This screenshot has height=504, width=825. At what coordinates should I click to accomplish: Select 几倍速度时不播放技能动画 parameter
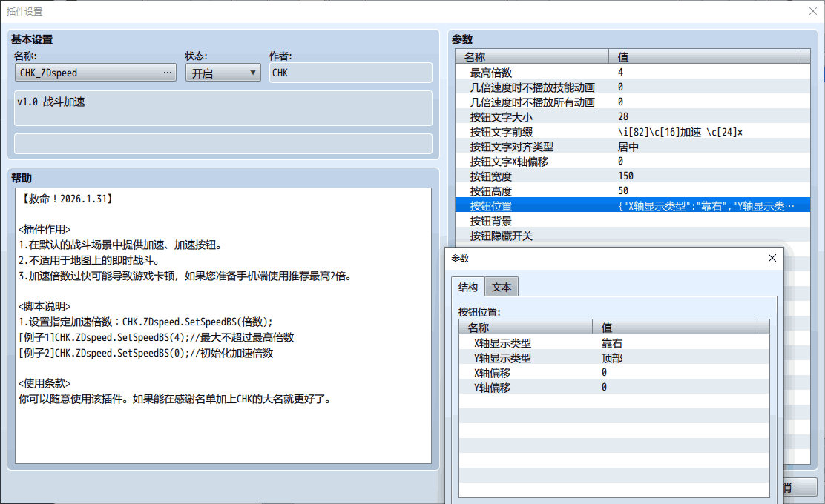pyautogui.click(x=632, y=87)
